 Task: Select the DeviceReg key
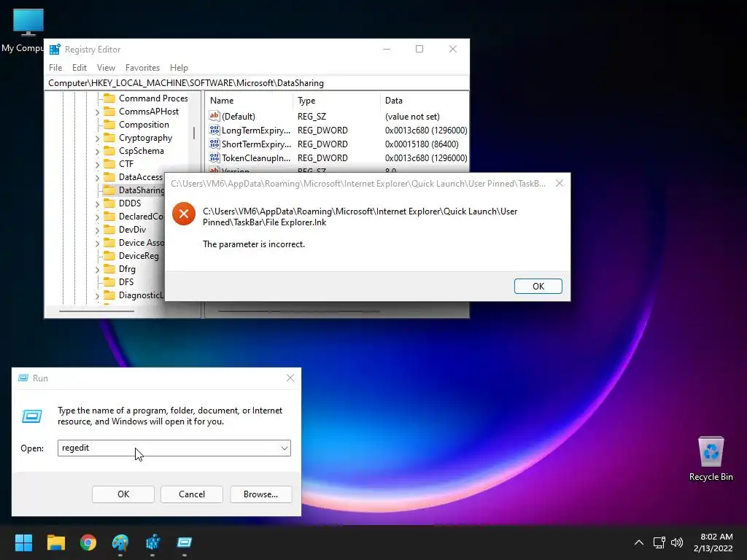(139, 256)
